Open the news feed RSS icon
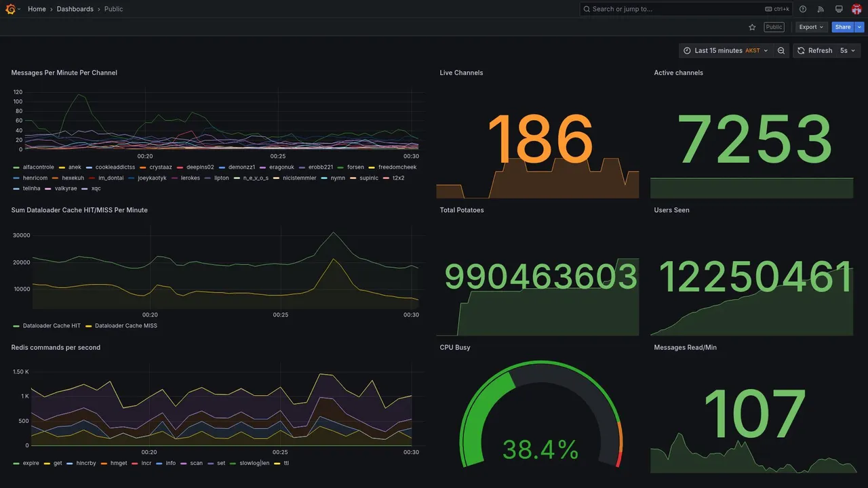The image size is (868, 488). point(821,9)
